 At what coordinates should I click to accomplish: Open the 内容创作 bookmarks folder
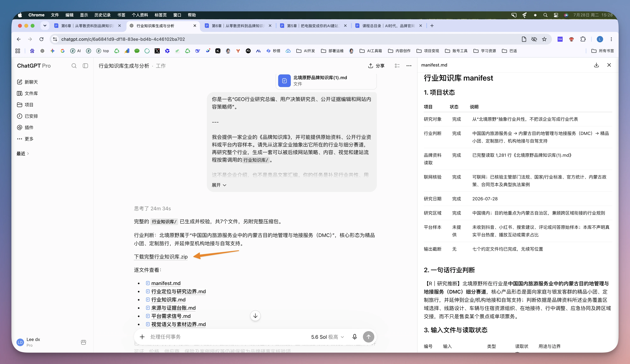point(399,51)
